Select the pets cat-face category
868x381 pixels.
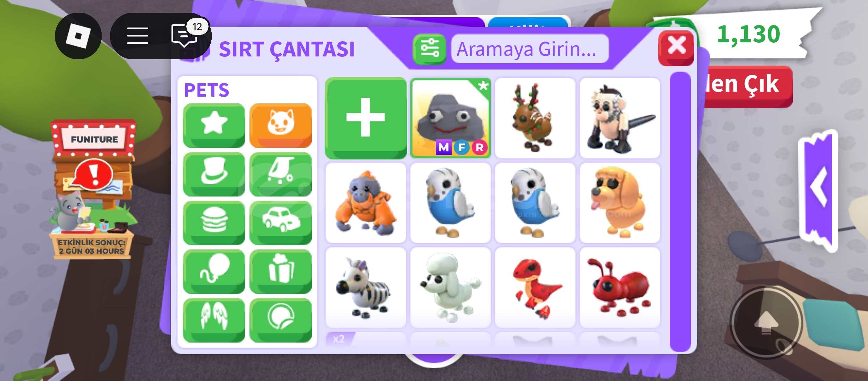click(x=281, y=125)
